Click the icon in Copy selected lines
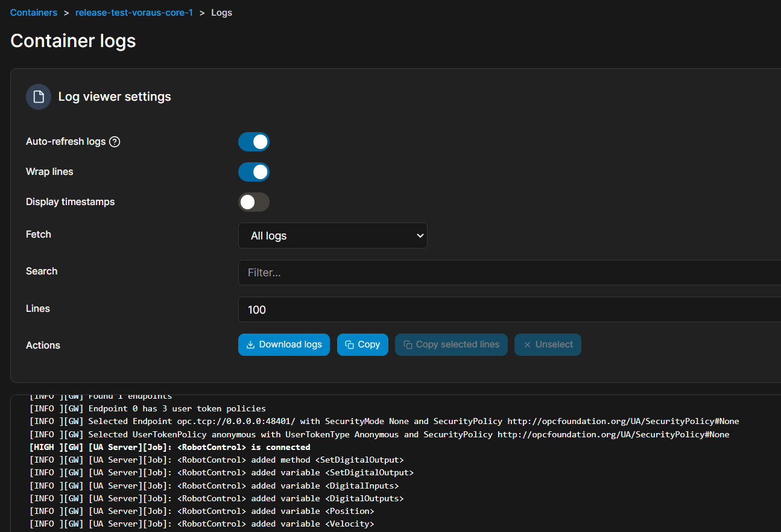The height and width of the screenshot is (532, 781). 408,345
